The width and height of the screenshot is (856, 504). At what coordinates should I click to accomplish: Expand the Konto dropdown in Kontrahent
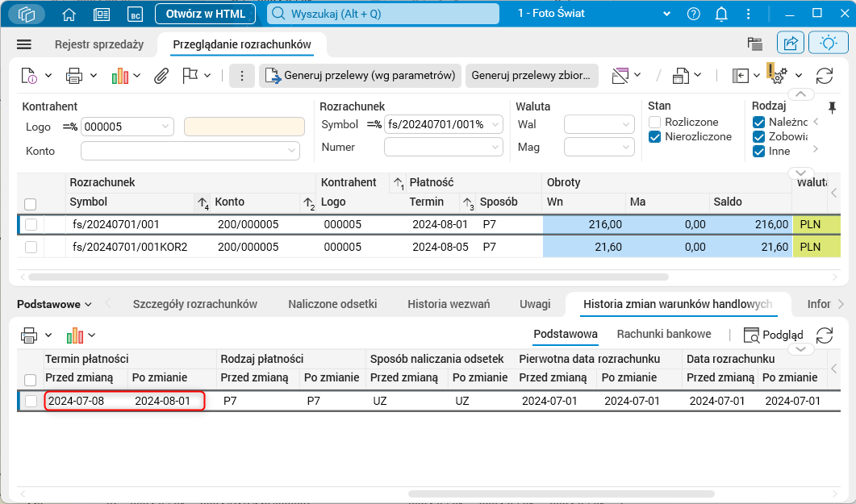click(x=292, y=150)
